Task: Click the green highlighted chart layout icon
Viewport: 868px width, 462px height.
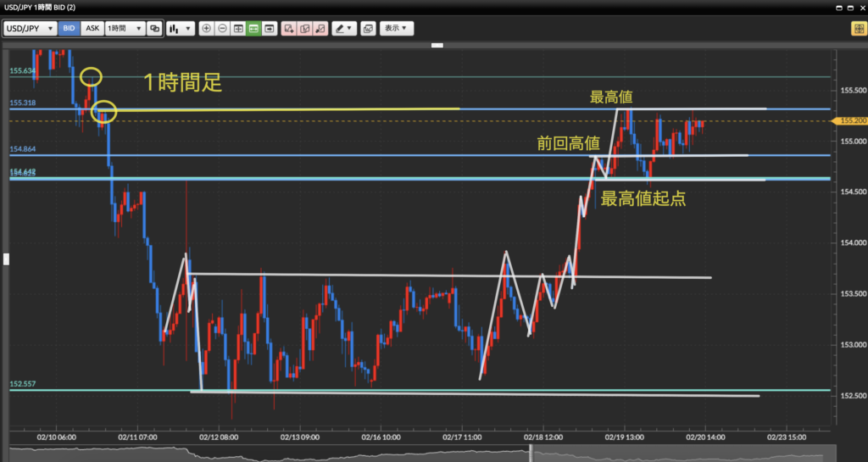Action: (253, 28)
